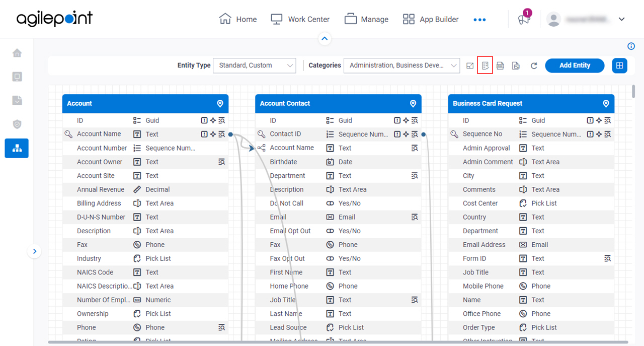Open the Categories dropdown
The width and height of the screenshot is (644, 346).
[401, 65]
